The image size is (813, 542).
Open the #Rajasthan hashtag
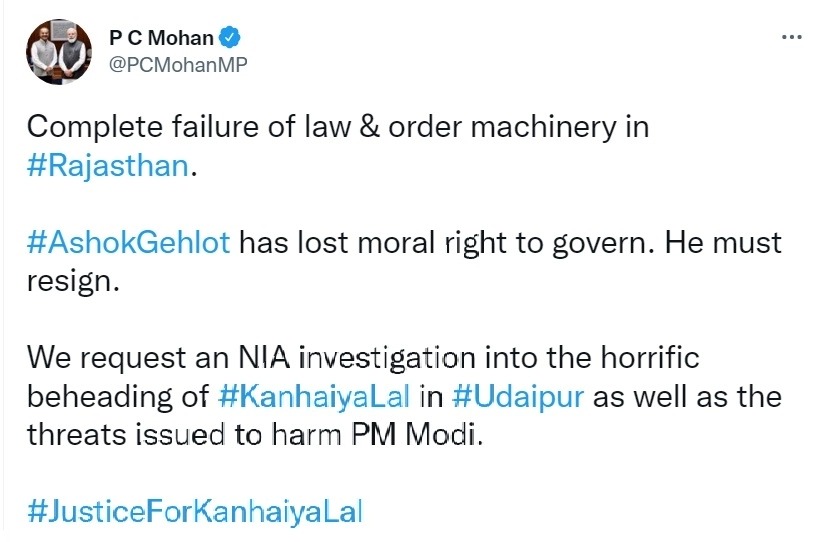[107, 165]
